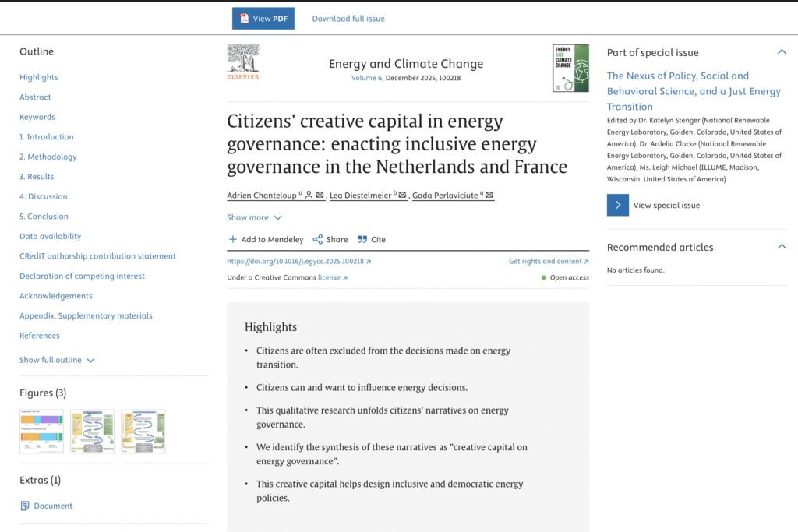Screen dimensions: 798x532
Task: Collapse the Recommended articles section
Action: pos(782,247)
